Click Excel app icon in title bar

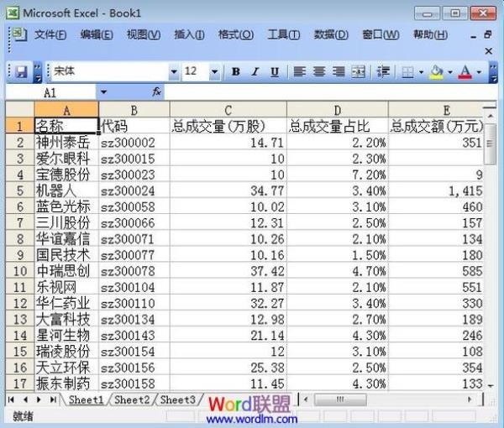[x=13, y=13]
